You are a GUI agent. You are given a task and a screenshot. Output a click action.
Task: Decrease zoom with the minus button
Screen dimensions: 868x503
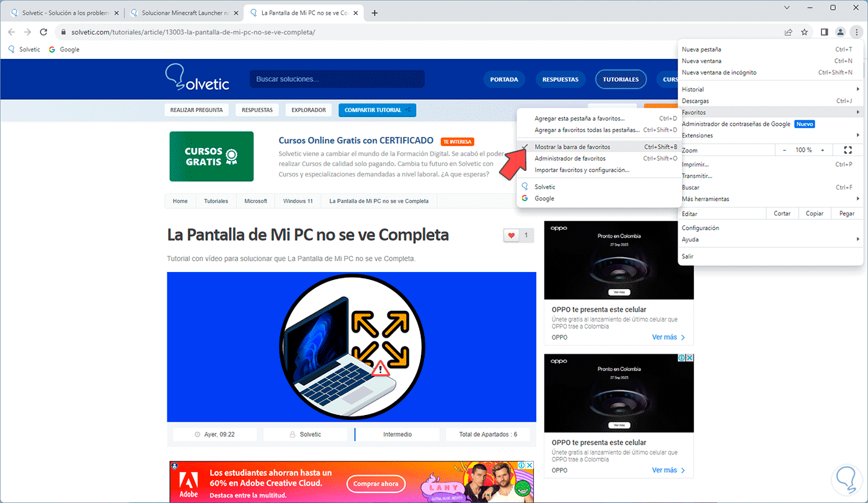[x=784, y=150]
